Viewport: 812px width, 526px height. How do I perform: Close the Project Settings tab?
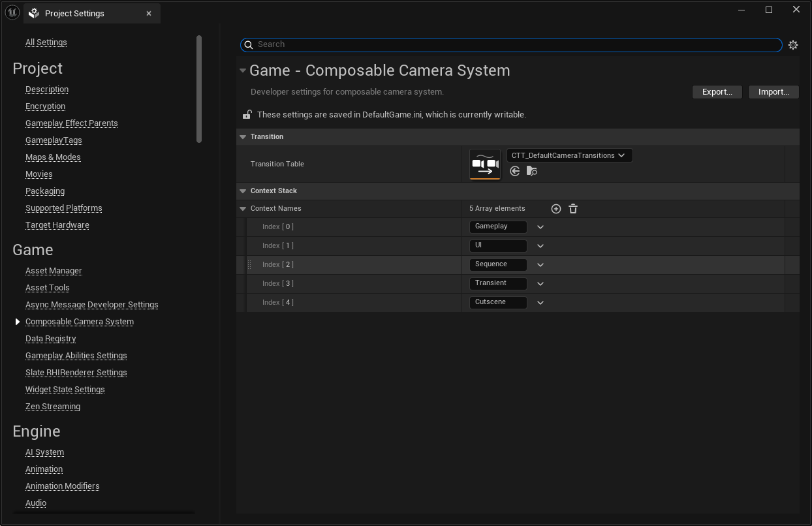(x=149, y=14)
